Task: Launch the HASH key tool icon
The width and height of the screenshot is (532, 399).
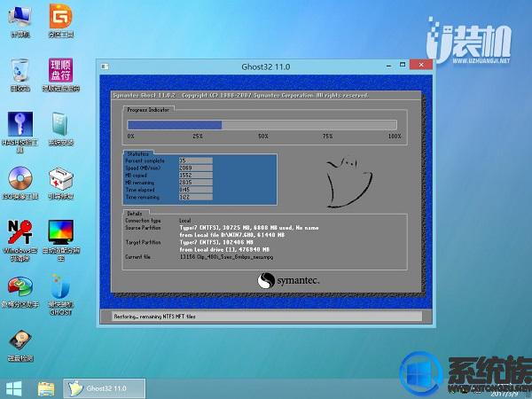Action: pos(20,125)
